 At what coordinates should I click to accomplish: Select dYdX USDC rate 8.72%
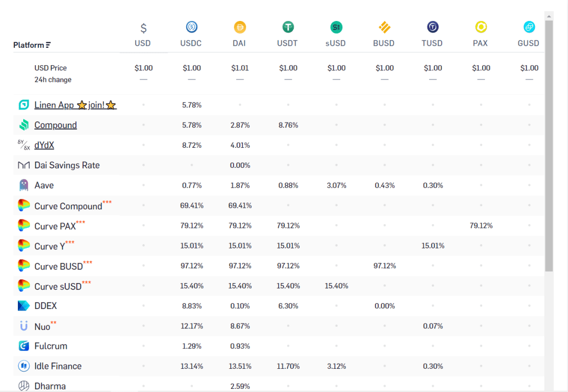[x=191, y=145]
